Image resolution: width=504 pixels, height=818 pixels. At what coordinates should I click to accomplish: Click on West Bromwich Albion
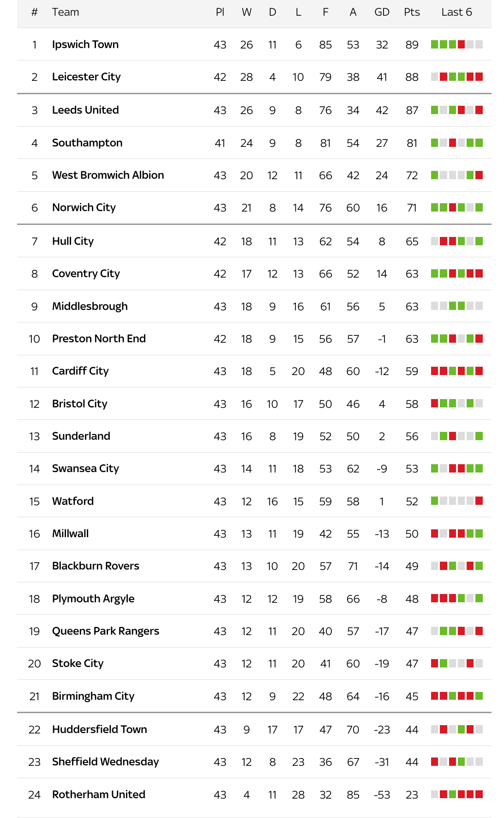point(108,175)
